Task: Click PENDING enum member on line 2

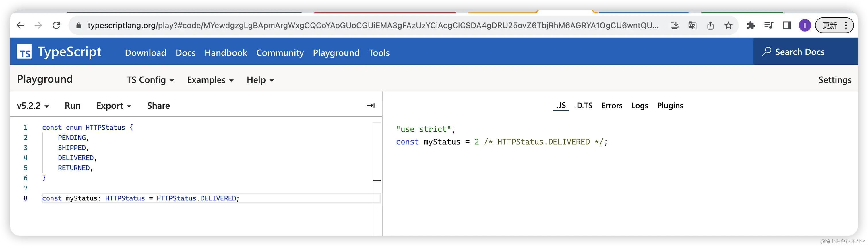Action: point(72,138)
